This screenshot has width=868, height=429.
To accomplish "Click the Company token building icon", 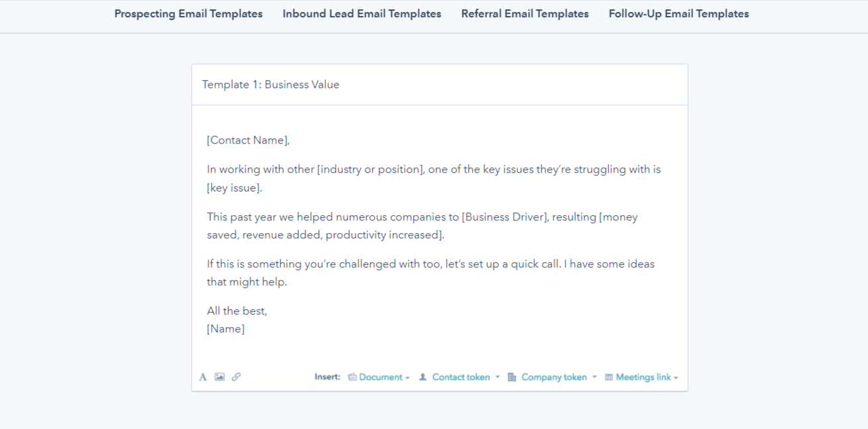I will pos(512,377).
